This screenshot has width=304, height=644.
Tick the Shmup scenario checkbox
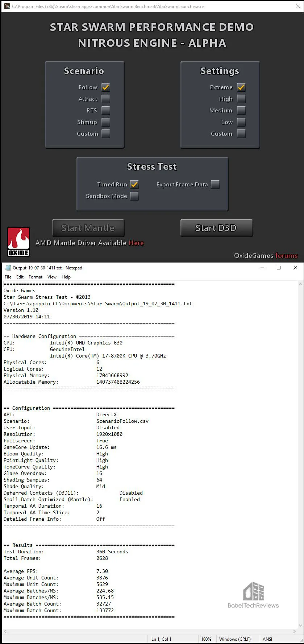[105, 122]
